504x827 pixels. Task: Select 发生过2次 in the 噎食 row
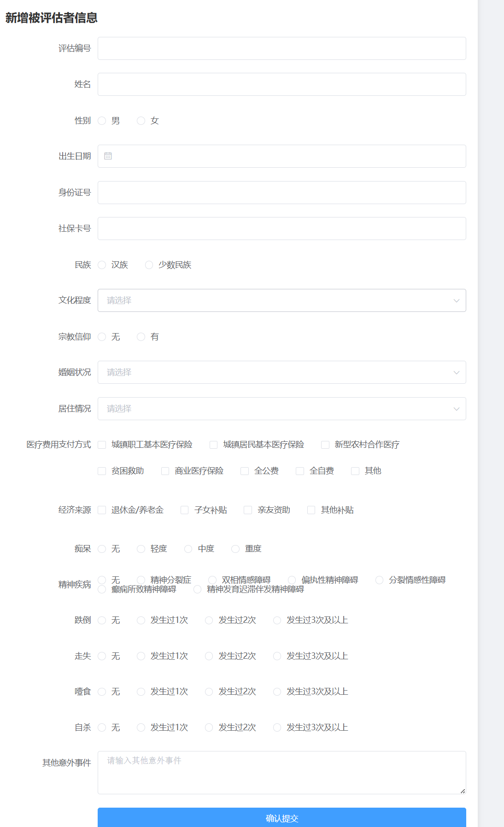(x=209, y=692)
